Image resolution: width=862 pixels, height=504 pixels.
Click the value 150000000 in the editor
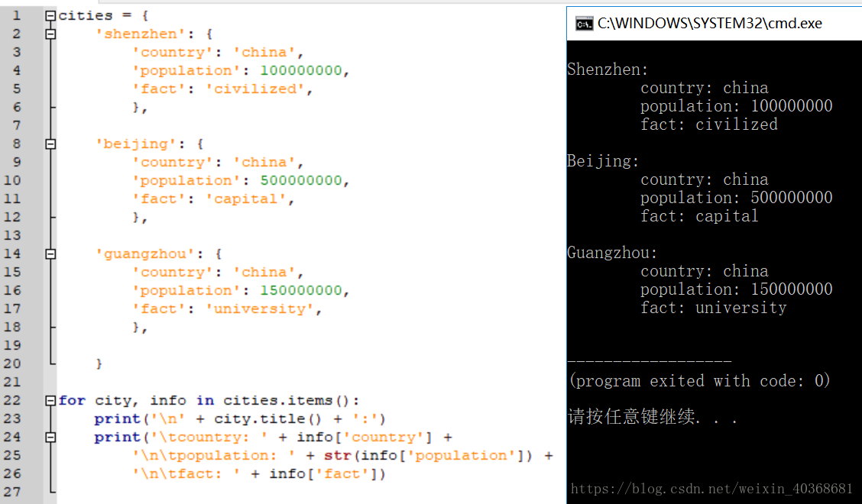301,290
